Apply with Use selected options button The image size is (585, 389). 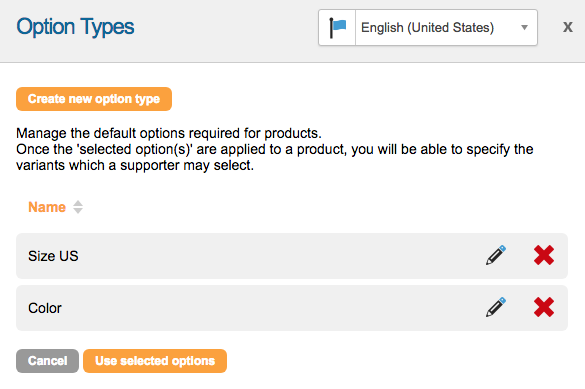(155, 361)
